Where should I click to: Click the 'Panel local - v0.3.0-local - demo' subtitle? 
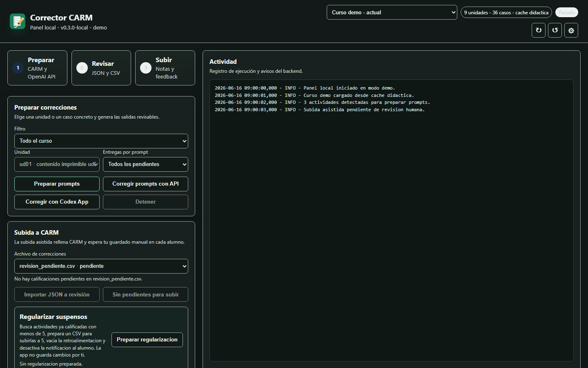click(69, 28)
